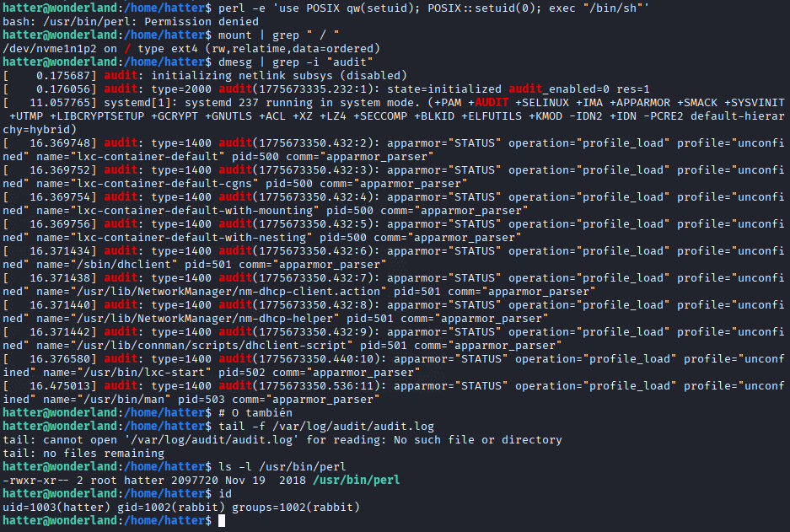Click the '# O también' comment

[x=255, y=413]
